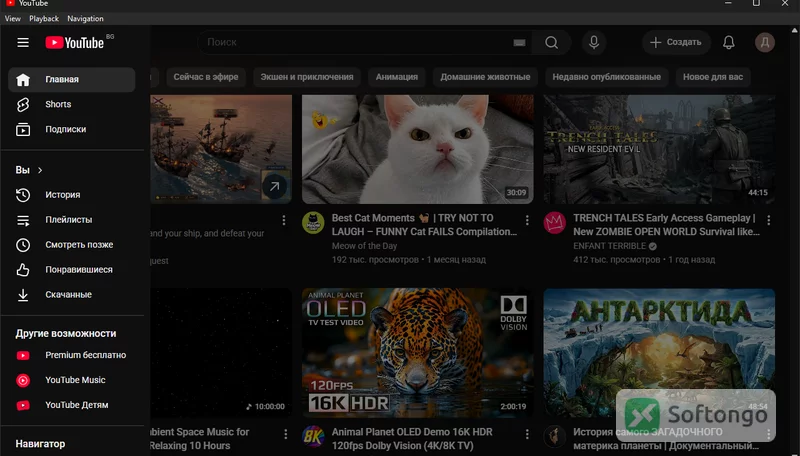
Task: Expand the Вы section chevron
Action: (x=40, y=170)
